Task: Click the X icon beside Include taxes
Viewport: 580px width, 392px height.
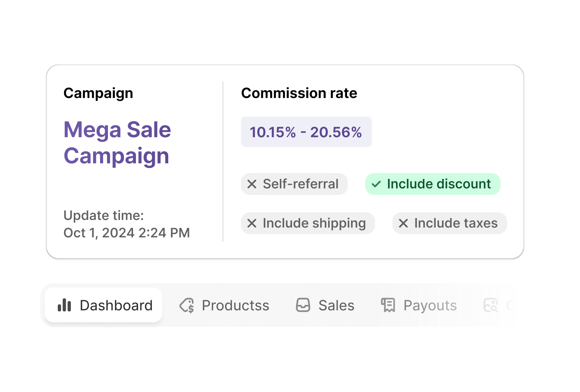Action: (403, 223)
